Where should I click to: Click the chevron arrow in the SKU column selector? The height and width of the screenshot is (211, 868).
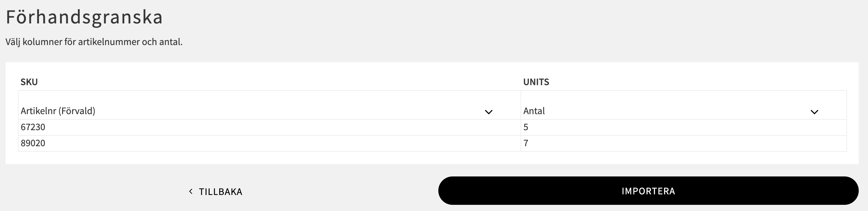488,112
